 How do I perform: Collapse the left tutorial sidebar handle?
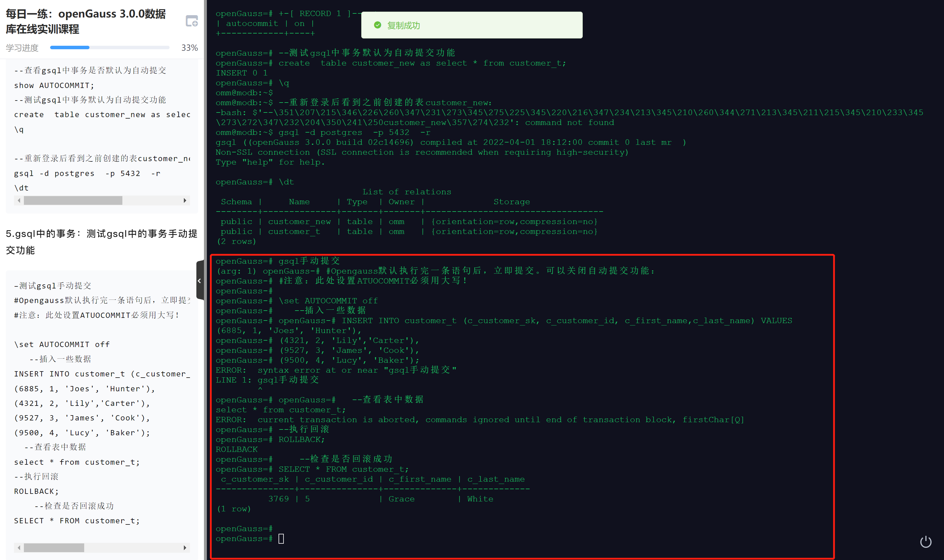pos(200,281)
